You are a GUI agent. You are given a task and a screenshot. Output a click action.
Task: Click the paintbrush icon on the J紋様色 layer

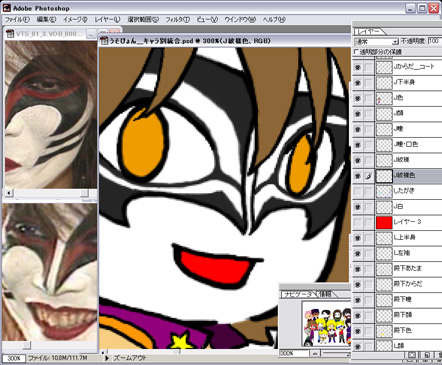pyautogui.click(x=368, y=176)
